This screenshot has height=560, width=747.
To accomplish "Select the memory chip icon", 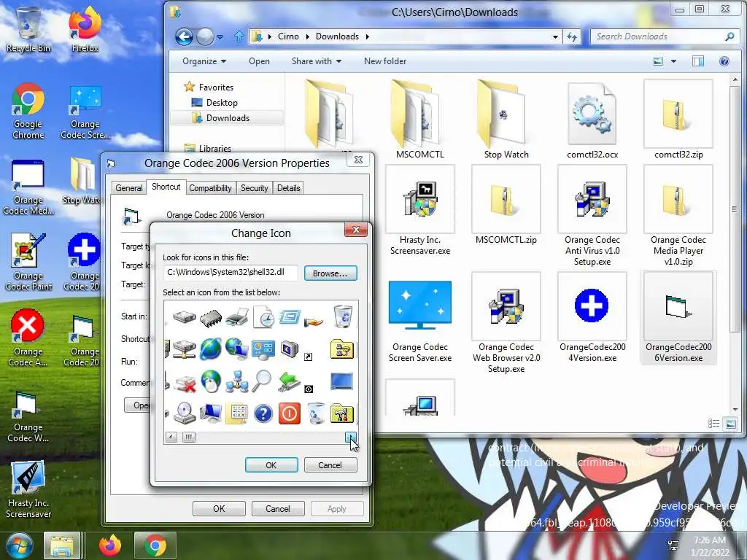I will 211,318.
